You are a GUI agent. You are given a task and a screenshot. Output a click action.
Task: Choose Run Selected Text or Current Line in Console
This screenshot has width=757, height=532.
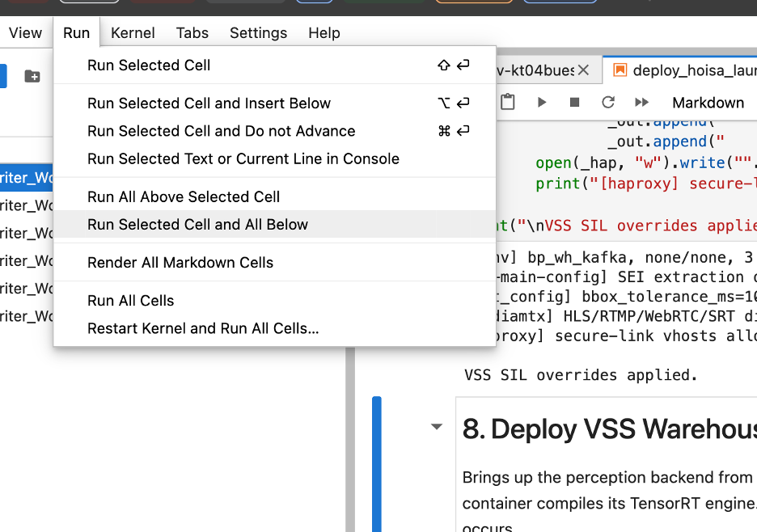point(275,158)
